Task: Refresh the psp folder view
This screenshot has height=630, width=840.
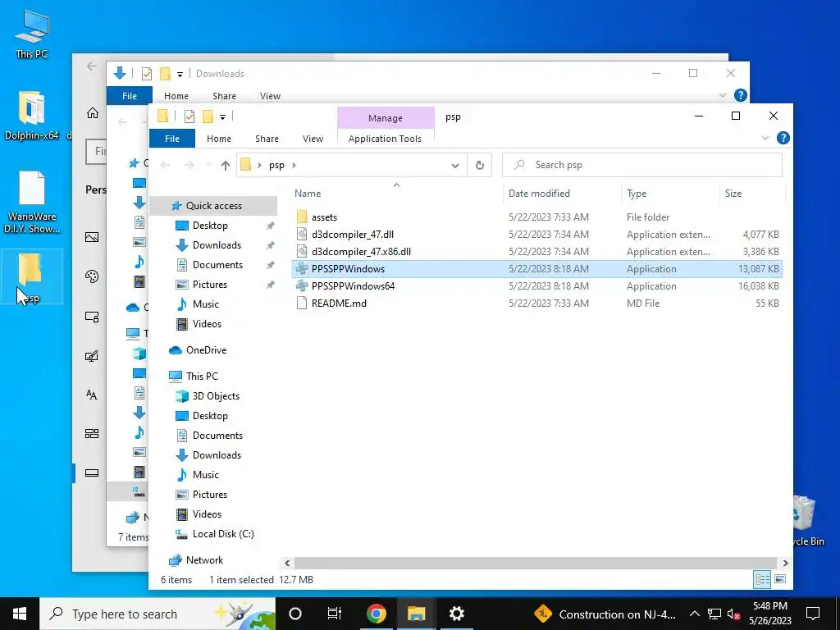Action: (x=479, y=166)
